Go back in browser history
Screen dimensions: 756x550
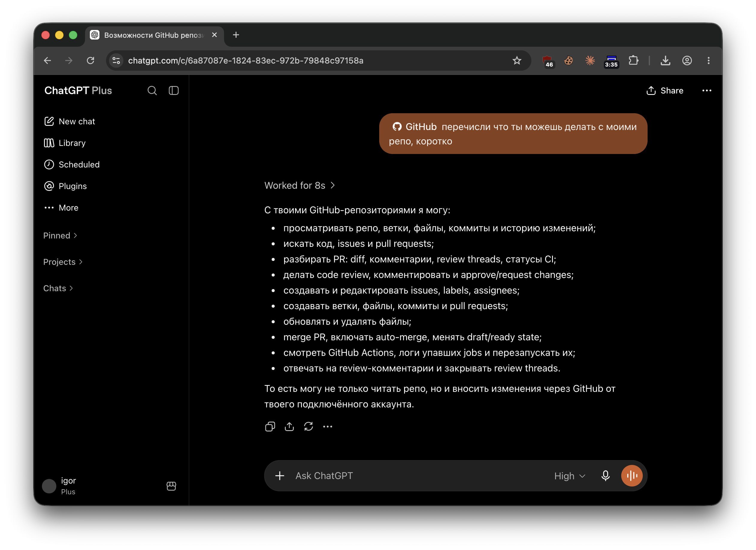pyautogui.click(x=48, y=61)
